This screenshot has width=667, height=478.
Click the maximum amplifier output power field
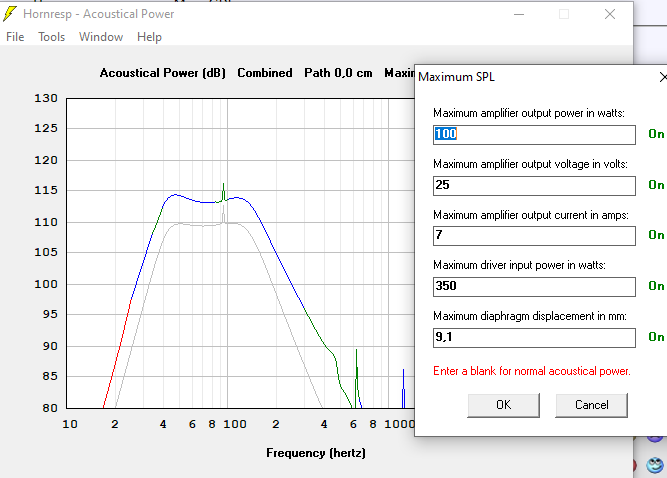[x=534, y=135]
